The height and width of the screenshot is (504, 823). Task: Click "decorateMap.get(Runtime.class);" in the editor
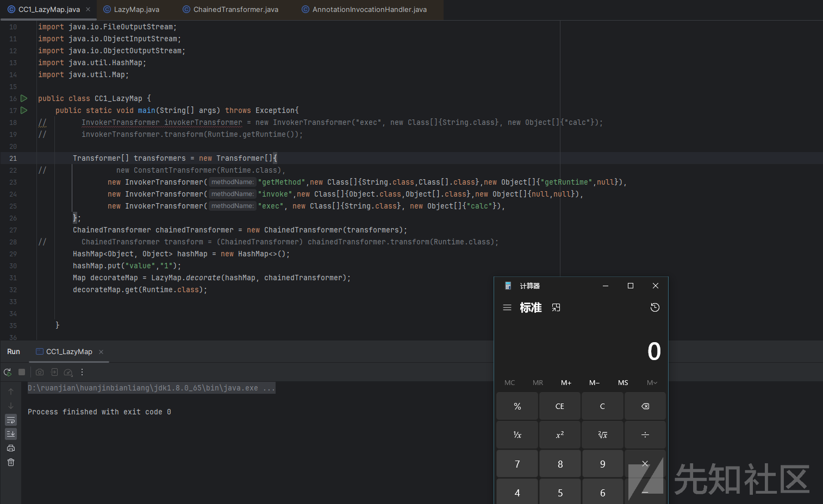(140, 290)
